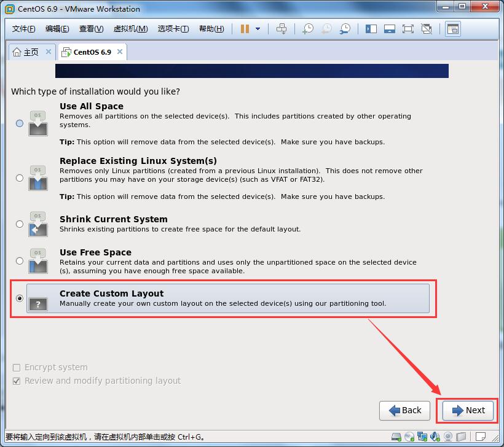
Task: Select the Shrink Current System radio button
Action: point(20,224)
